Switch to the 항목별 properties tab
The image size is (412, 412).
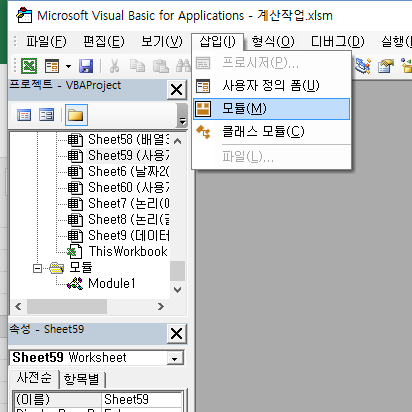(x=82, y=379)
